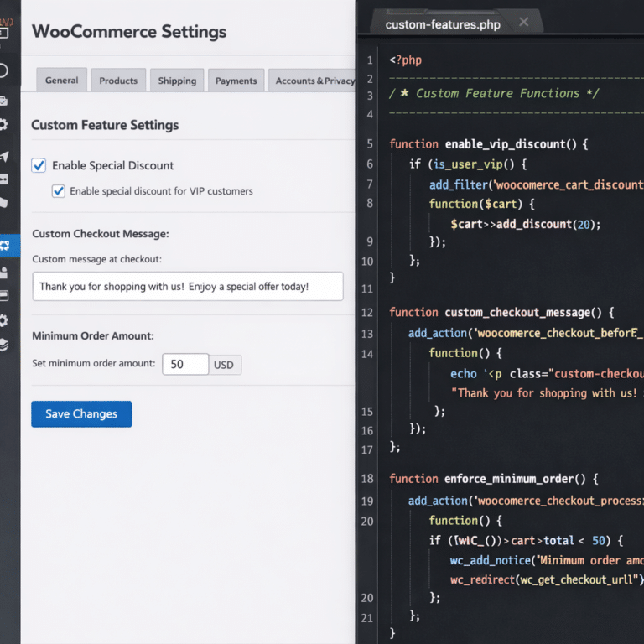Go to the Accounts & Privacy tab
The height and width of the screenshot is (644, 644).
(312, 80)
